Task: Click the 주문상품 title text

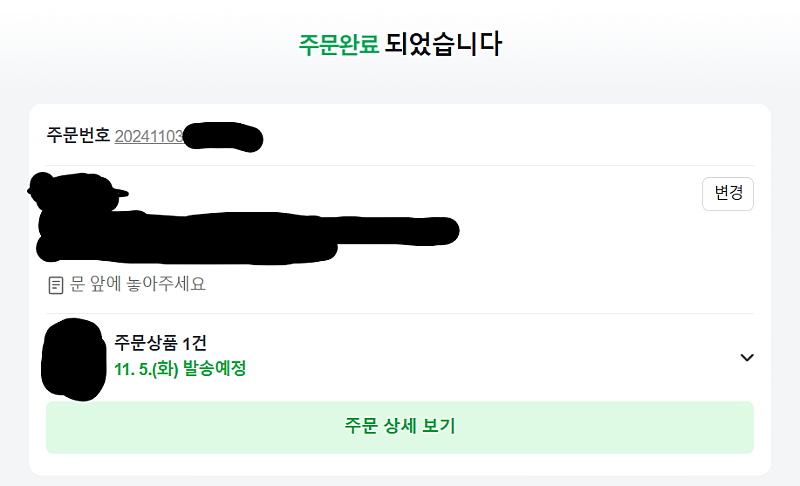Action: [148, 343]
